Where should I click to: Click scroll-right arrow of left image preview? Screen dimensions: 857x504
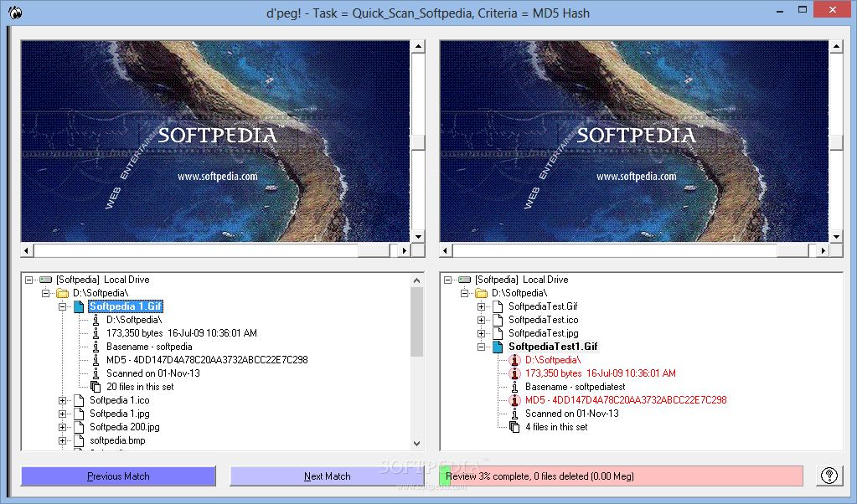tap(404, 250)
